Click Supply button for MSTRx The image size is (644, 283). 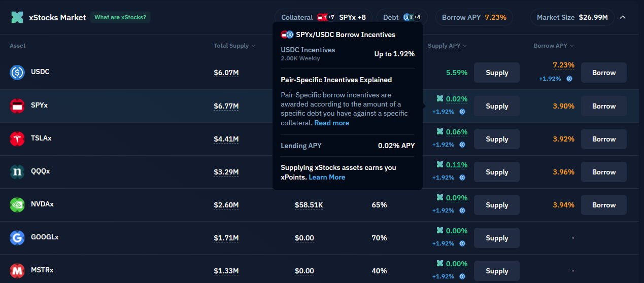pos(497,271)
